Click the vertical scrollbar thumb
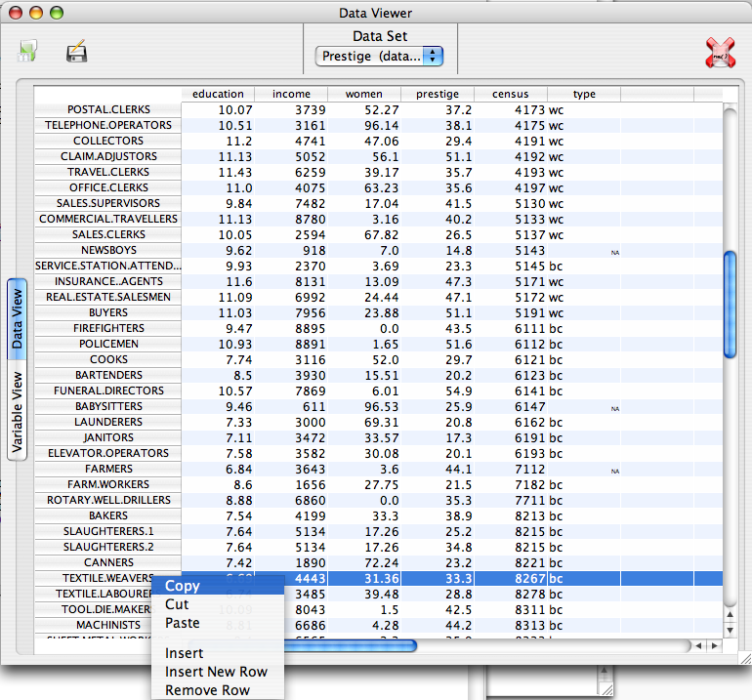The height and width of the screenshot is (700, 752). click(730, 305)
